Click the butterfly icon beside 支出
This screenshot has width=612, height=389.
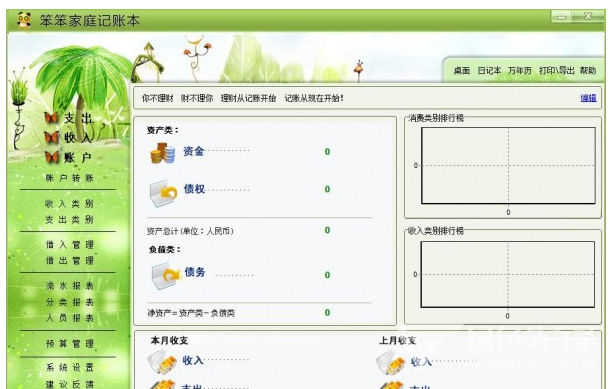click(x=52, y=117)
